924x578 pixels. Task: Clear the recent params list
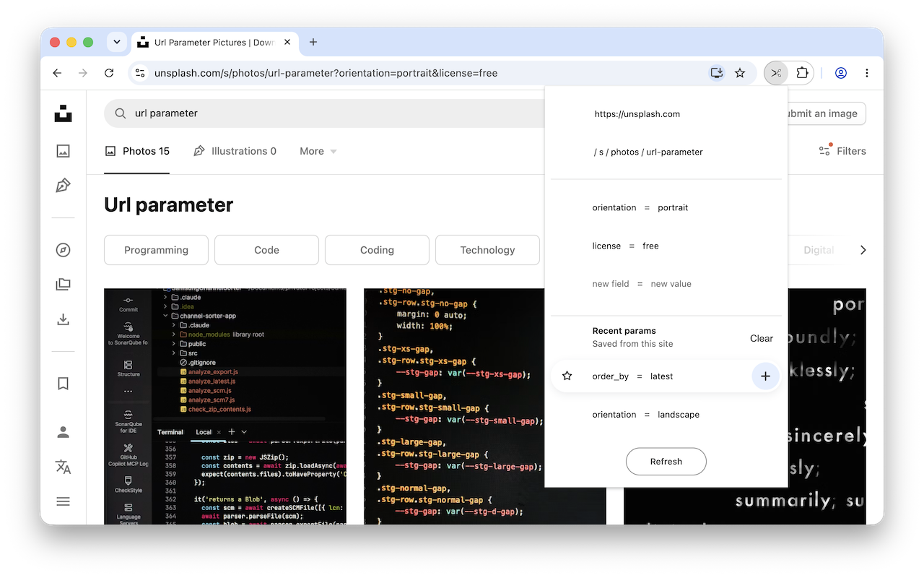(x=762, y=338)
